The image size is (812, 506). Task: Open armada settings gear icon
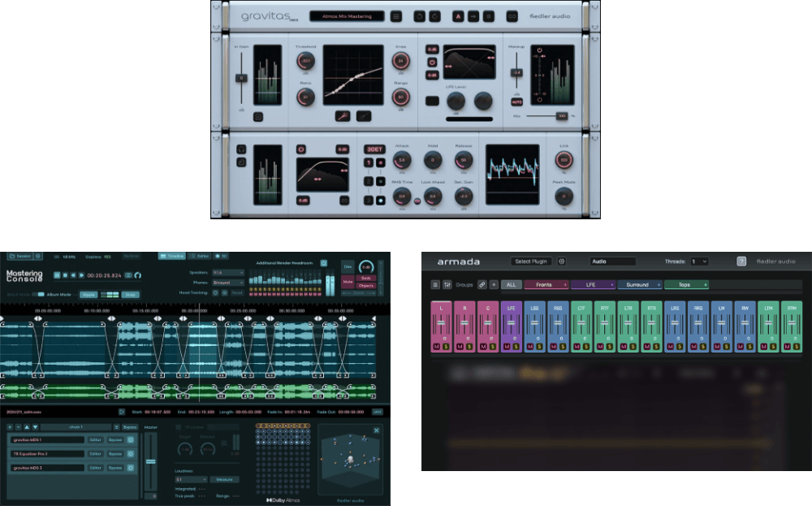[x=561, y=262]
